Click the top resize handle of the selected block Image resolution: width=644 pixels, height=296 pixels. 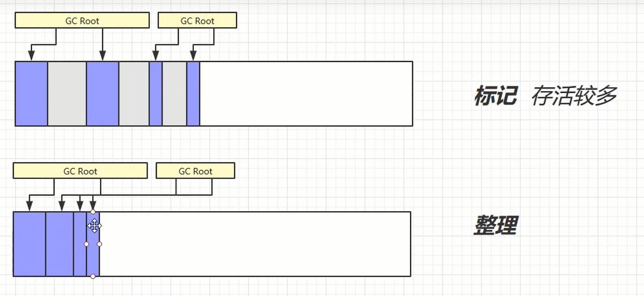93,212
